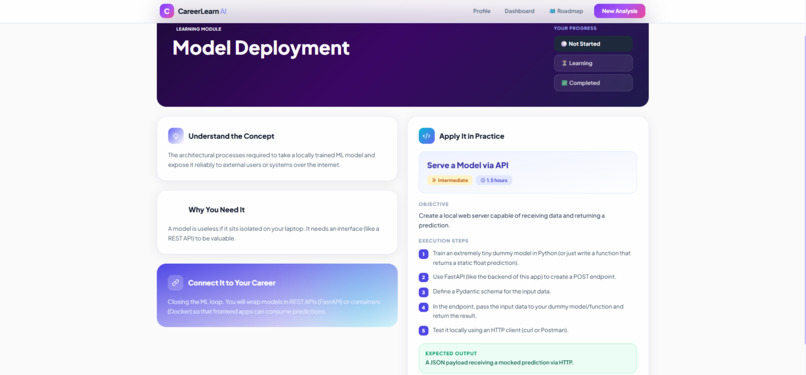Click the OBJECTIVE label
Viewport: 806px width, 375px height.
[x=434, y=204]
